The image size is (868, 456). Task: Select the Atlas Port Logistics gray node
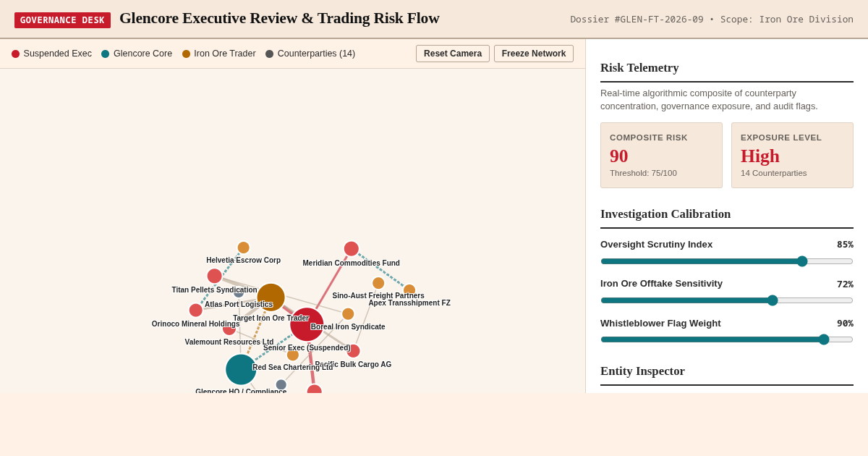(239, 292)
